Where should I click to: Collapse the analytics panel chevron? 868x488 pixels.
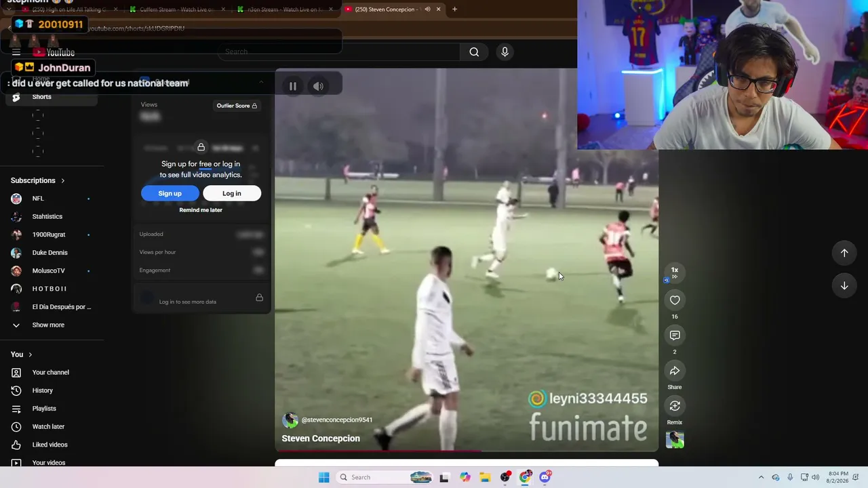coord(261,83)
